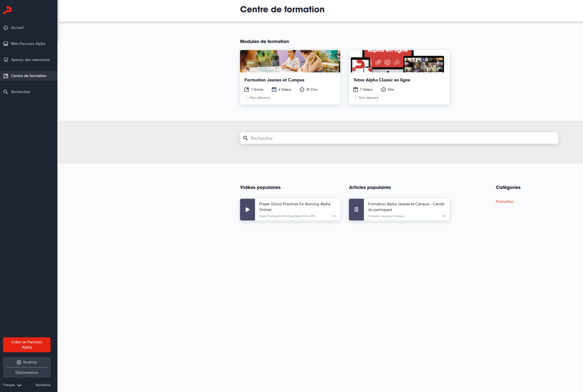This screenshot has width=583, height=392.
Task: Open Noémie's profile
Action: pyautogui.click(x=27, y=362)
